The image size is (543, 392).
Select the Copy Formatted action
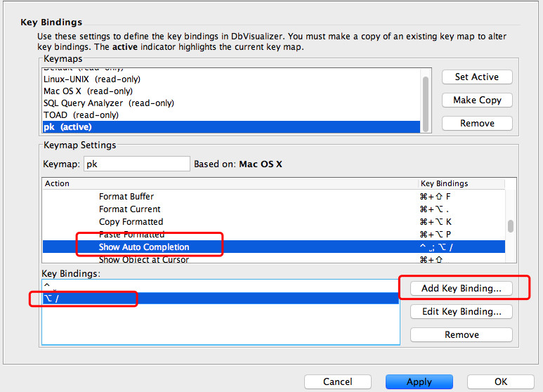click(131, 221)
